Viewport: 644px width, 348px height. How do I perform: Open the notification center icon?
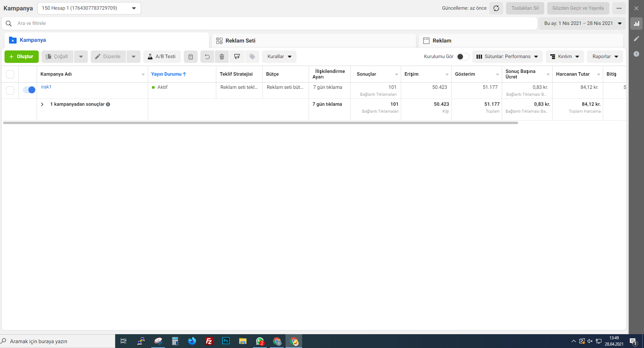633,341
